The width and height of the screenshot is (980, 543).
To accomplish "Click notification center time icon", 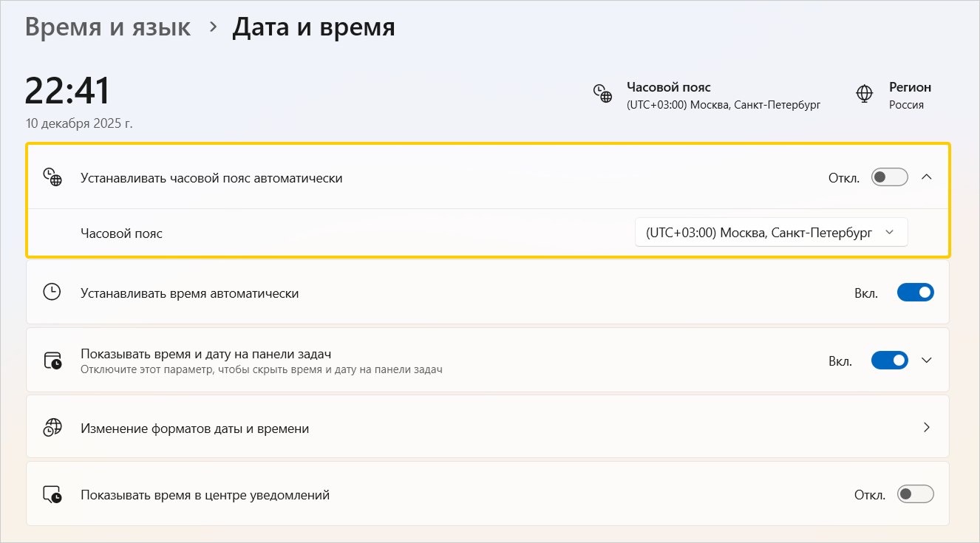I will pos(52,494).
